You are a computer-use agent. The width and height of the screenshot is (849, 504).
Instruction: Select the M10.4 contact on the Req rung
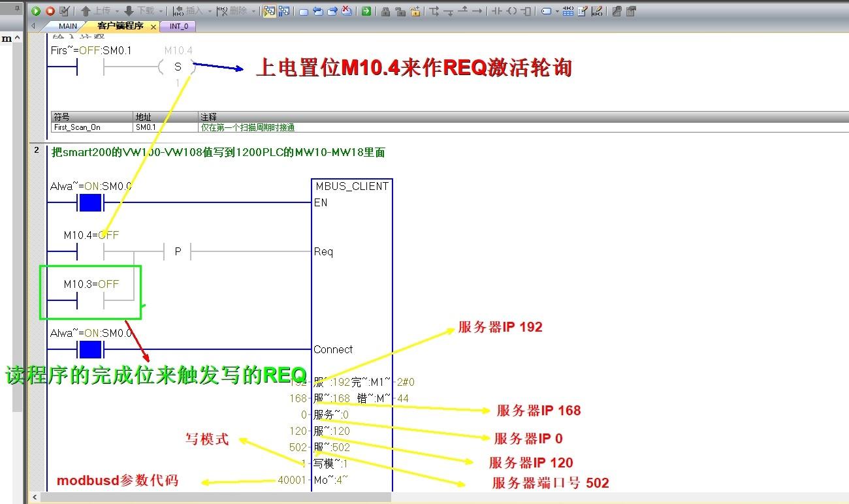point(91,251)
